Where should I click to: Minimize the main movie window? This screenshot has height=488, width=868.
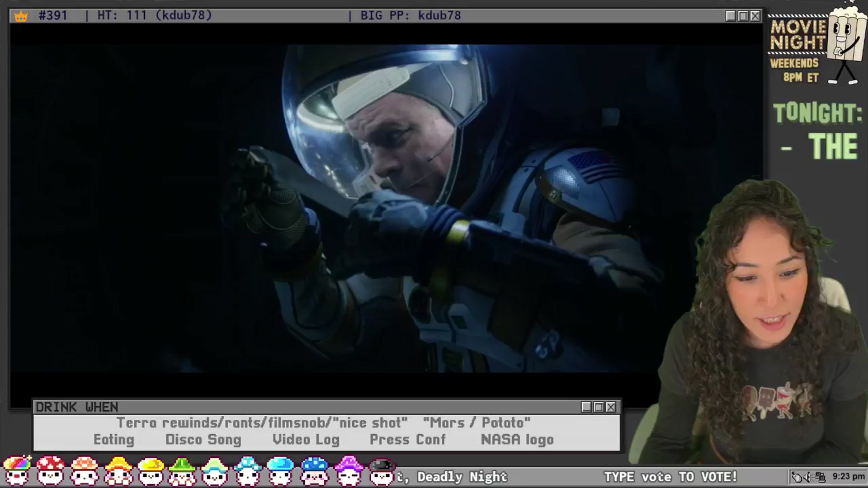click(731, 16)
